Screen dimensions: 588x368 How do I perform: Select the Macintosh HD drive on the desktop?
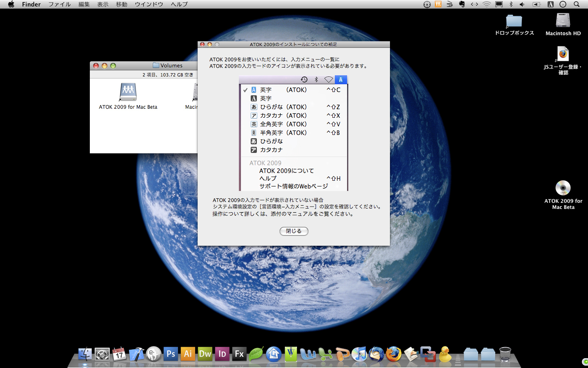(x=563, y=25)
